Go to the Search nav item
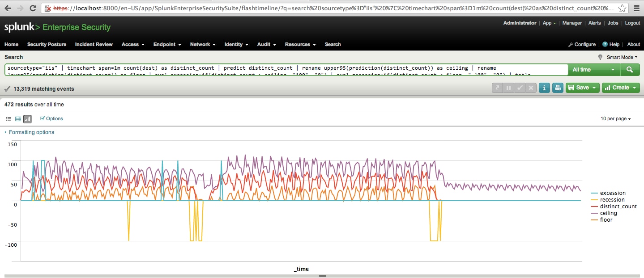 pos(333,44)
